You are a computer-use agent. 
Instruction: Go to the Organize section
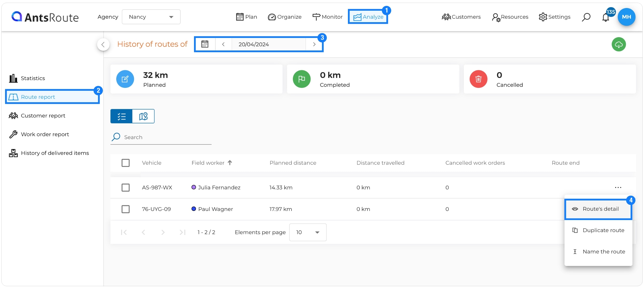click(285, 17)
